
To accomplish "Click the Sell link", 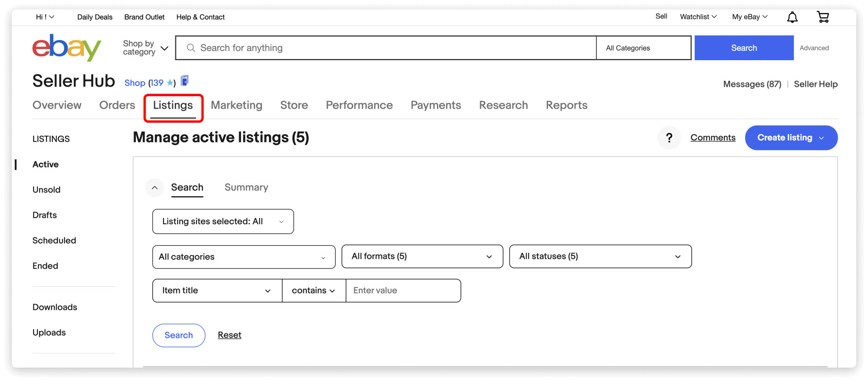I will [661, 17].
